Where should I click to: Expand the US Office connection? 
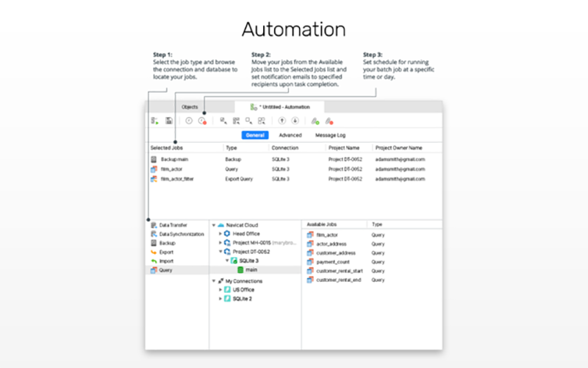point(220,289)
